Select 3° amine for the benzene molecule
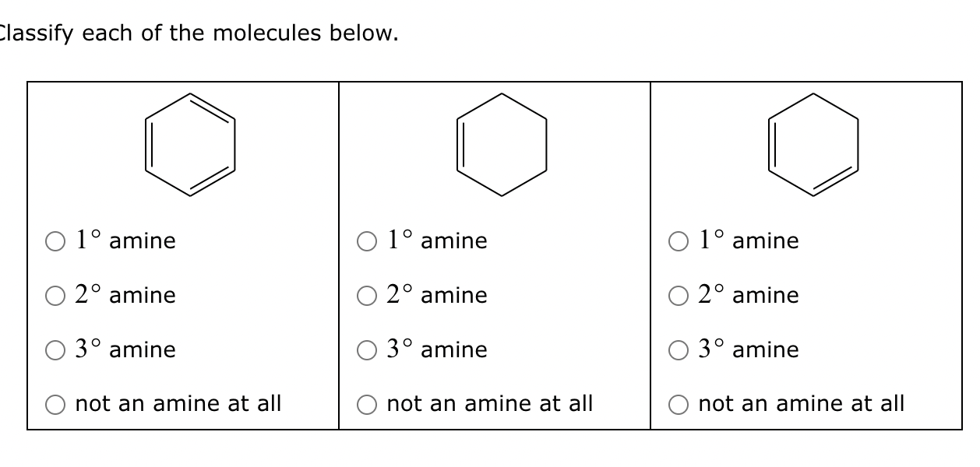 click(55, 349)
